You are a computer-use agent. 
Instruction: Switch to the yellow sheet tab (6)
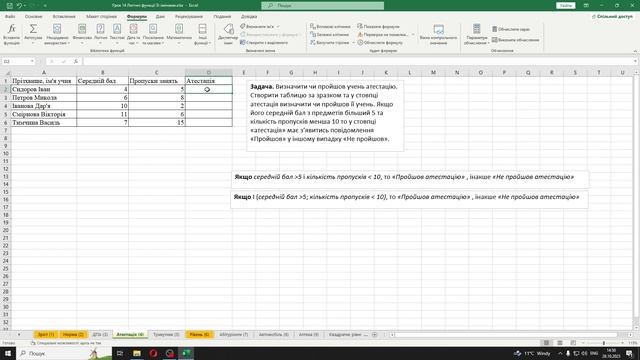coord(199,335)
